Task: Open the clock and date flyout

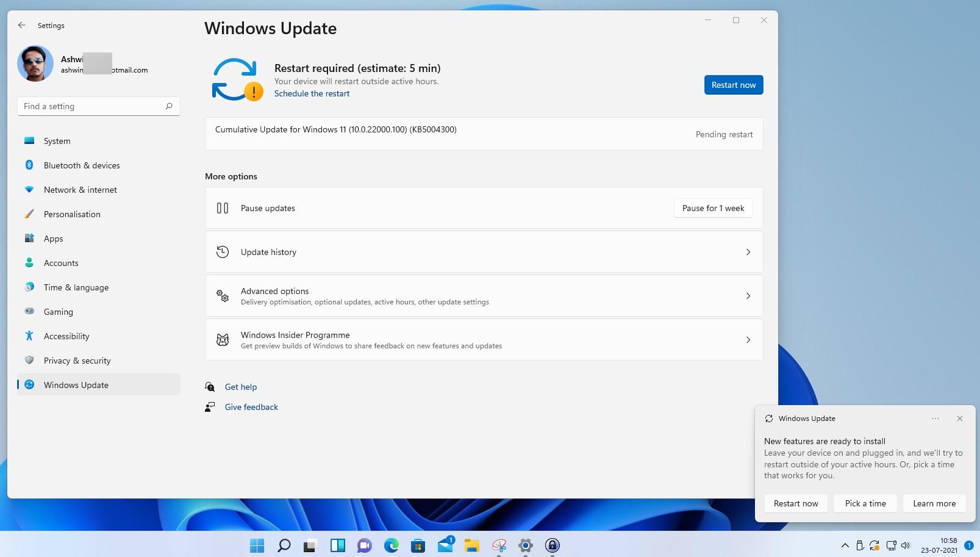Action: tap(939, 545)
